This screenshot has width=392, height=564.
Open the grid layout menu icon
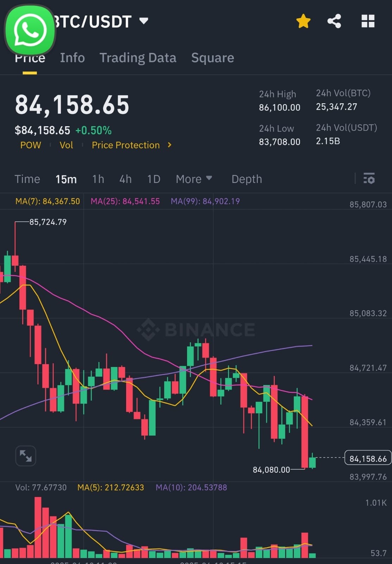click(368, 21)
